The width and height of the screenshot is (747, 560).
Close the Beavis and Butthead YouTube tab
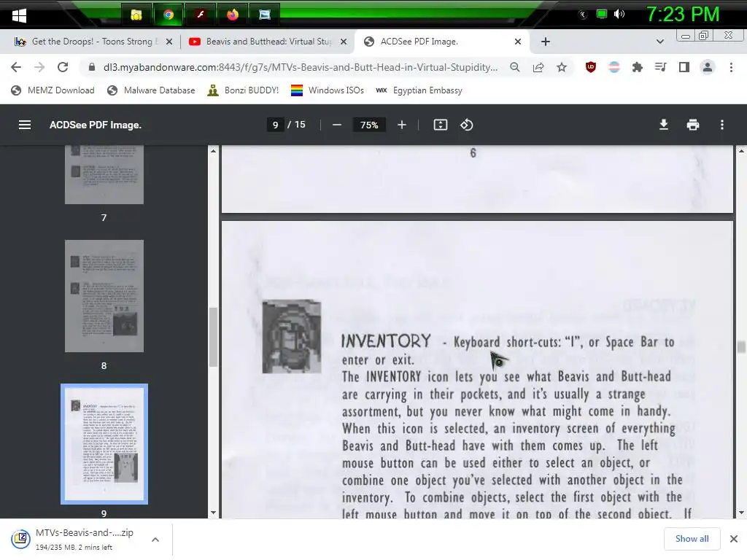(x=344, y=42)
